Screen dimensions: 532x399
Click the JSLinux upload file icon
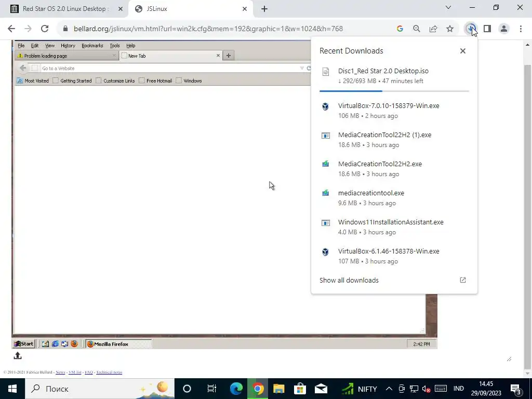(18, 355)
